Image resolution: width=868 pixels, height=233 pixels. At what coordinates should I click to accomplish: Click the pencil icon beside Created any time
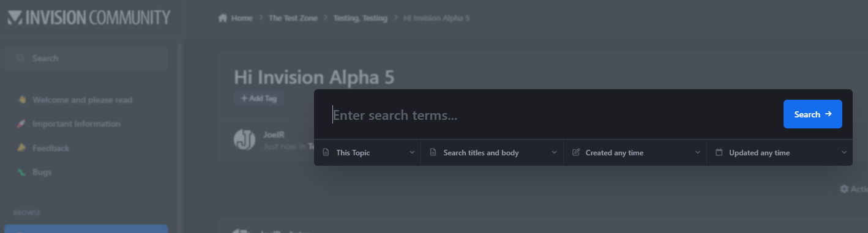[x=575, y=152]
